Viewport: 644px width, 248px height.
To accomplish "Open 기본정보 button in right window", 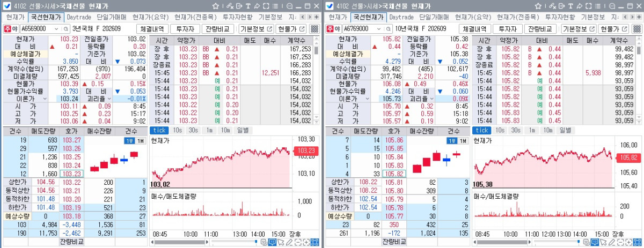I will [x=579, y=29].
